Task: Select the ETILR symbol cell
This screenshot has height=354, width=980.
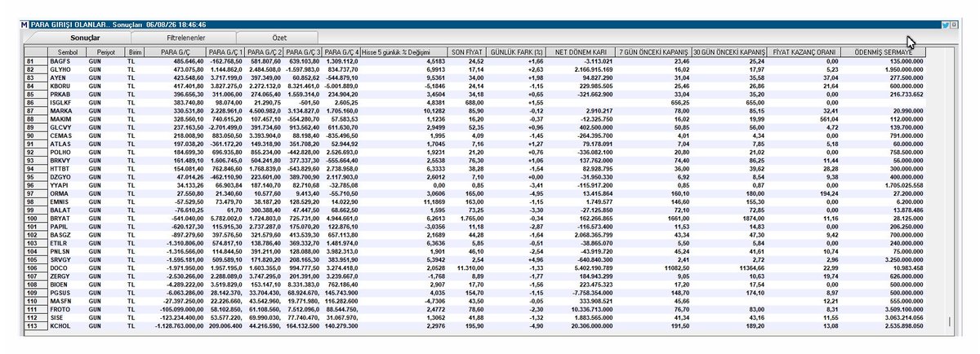Action: click(x=66, y=242)
